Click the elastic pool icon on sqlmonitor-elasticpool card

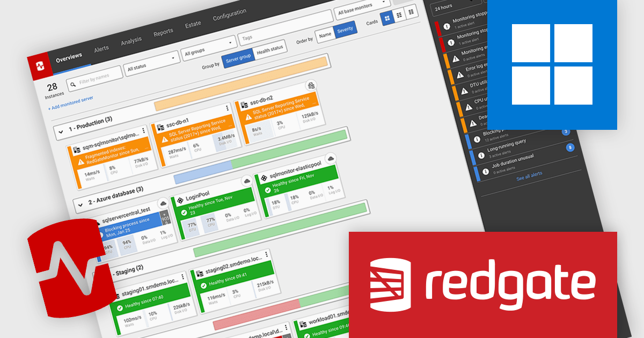tap(263, 178)
